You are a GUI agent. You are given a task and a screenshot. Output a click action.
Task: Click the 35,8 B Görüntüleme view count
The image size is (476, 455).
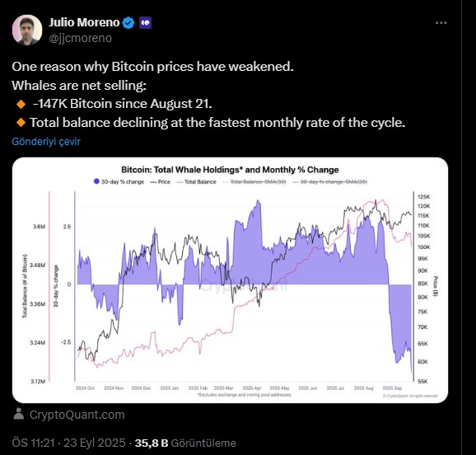185,443
